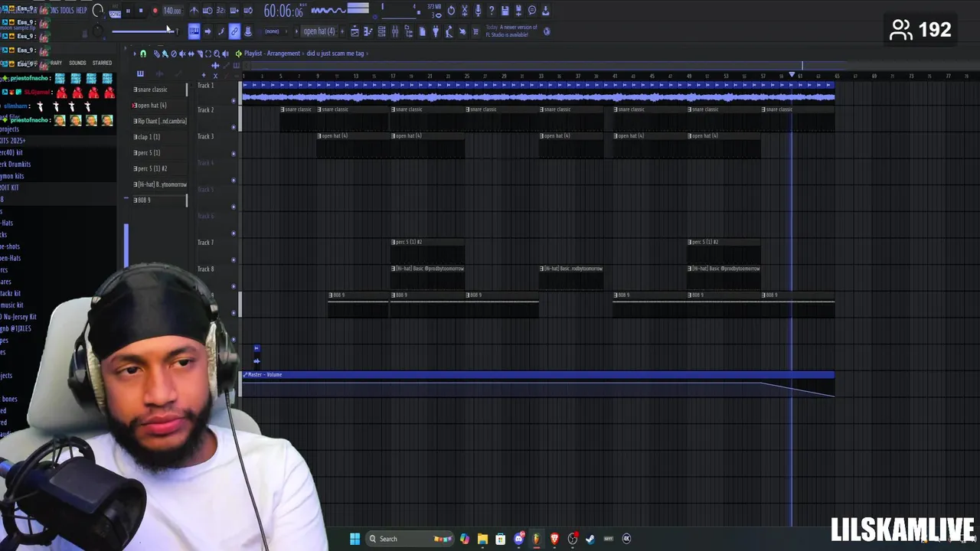The height and width of the screenshot is (551, 980).
Task: Mute Track 8 with its dot toggle
Action: point(234,286)
